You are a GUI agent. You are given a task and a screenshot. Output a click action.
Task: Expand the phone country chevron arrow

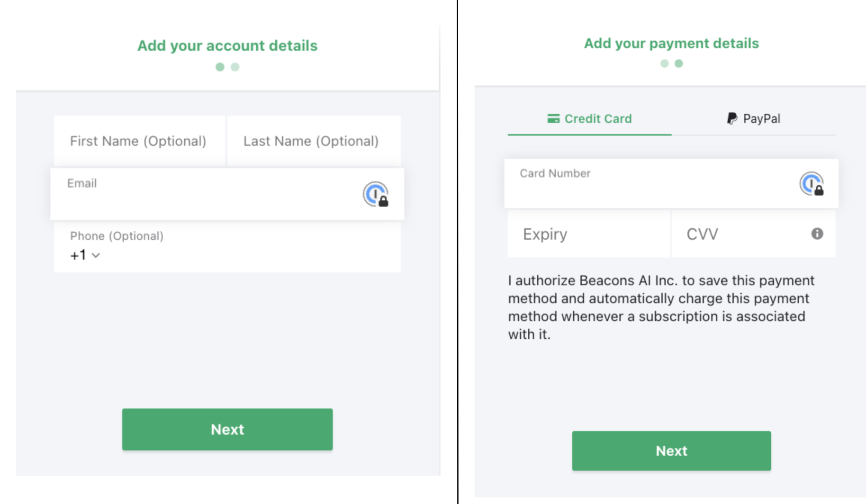(96, 256)
